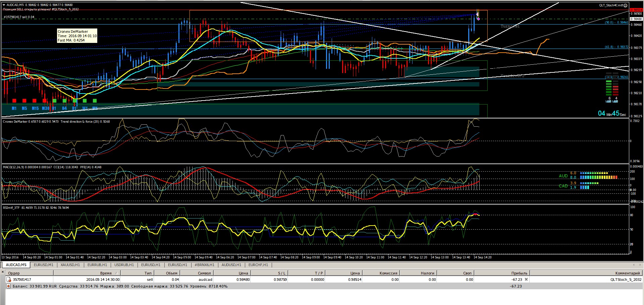Screen dimensions: 644x305
Task: Sort orders by Прибыль column header
Action: 501,273
